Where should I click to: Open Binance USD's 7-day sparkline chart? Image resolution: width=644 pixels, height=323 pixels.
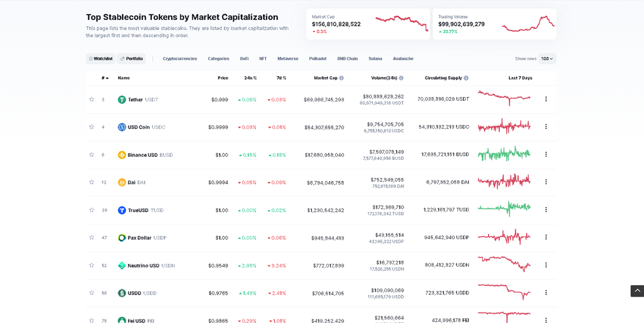point(504,154)
